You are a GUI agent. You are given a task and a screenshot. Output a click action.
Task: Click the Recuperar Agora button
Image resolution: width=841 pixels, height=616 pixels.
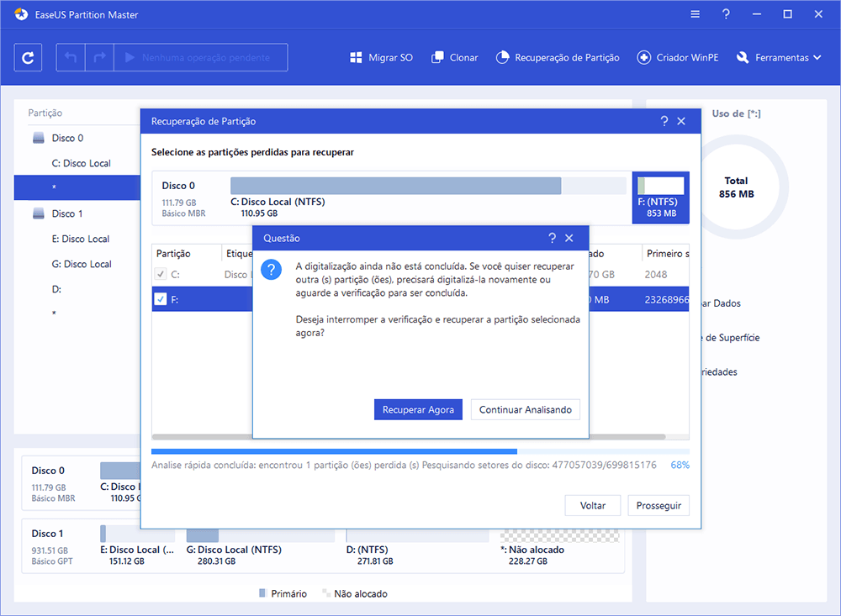pos(418,409)
